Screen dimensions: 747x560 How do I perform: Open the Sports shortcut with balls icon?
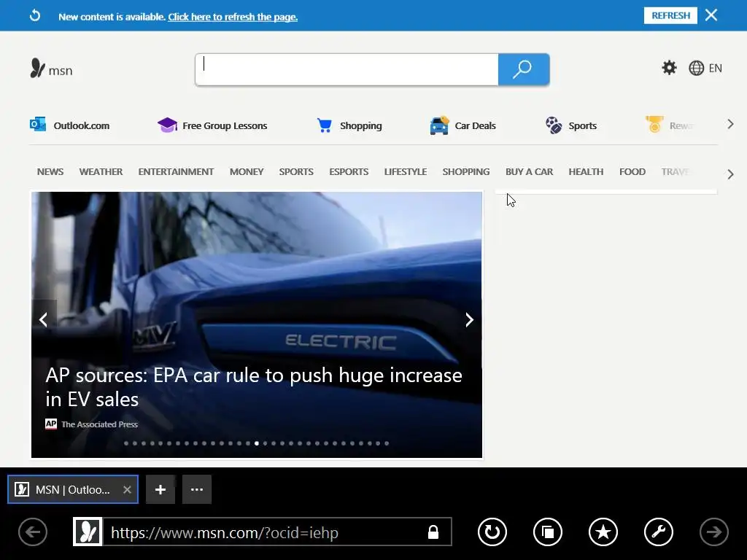pos(570,125)
